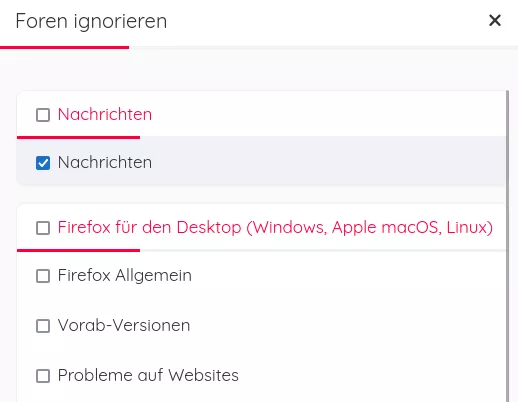The height and width of the screenshot is (402, 518).
Task: Select the Probleme auf Websites checkbox
Action: coord(43,376)
